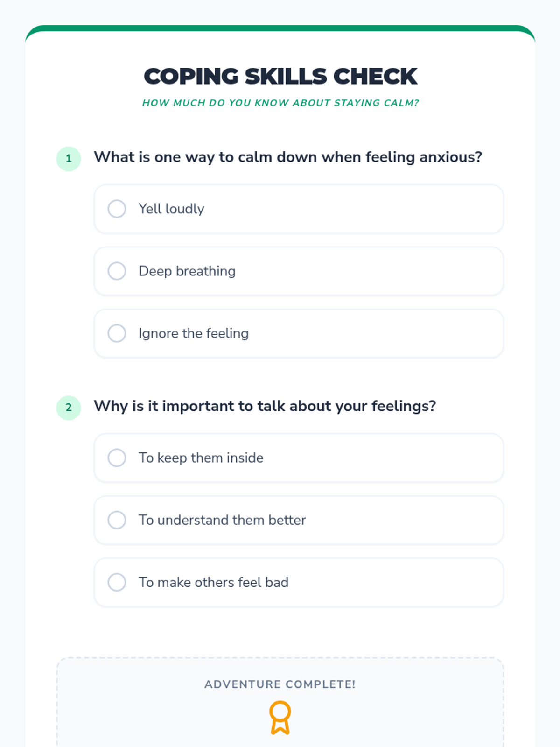Click the "Deep breathing" answer label text
This screenshot has height=747, width=560.
click(187, 271)
